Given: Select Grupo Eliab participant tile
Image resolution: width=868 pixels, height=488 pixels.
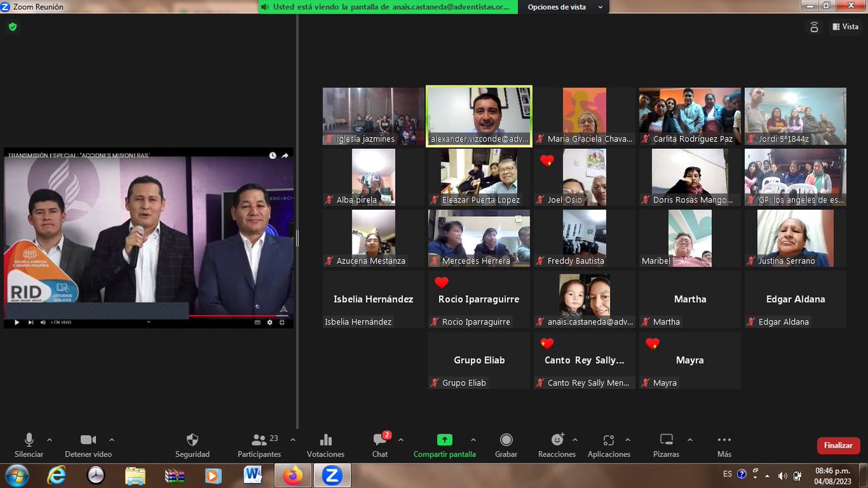Looking at the screenshot, I should [479, 360].
